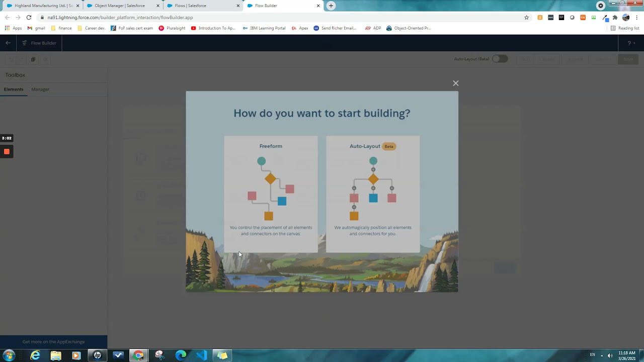Viewport: 644px width, 362px height.
Task: Click the Toolbox panel heading
Action: tap(15, 75)
